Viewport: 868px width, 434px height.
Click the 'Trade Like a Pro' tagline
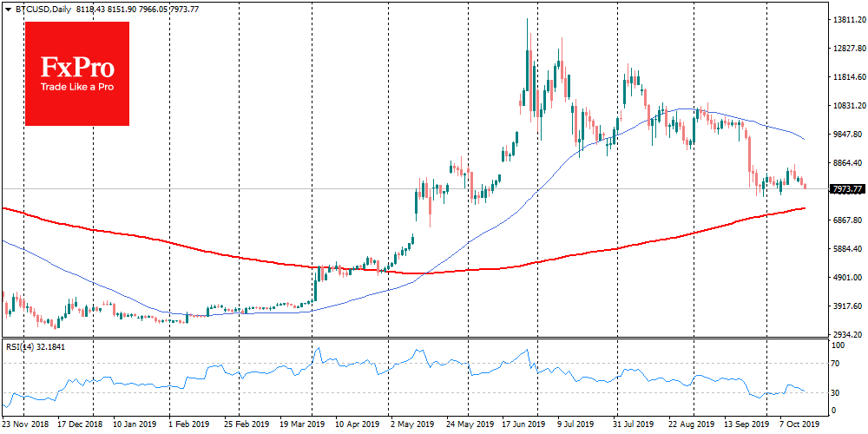(x=77, y=87)
